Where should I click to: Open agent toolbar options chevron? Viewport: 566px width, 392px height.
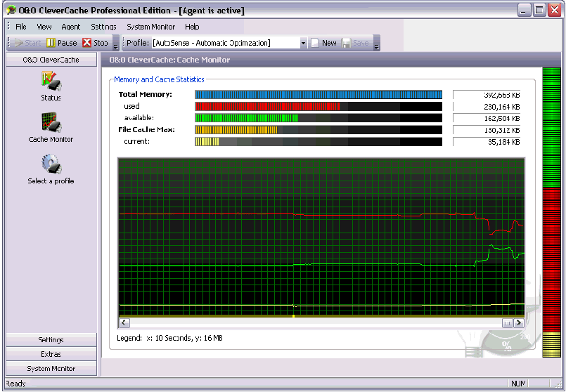click(x=116, y=44)
